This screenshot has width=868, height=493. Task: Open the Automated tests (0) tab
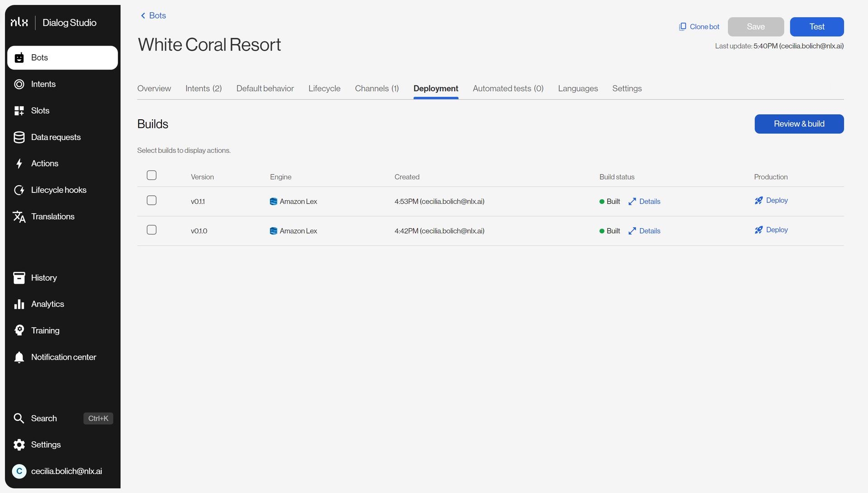click(508, 89)
